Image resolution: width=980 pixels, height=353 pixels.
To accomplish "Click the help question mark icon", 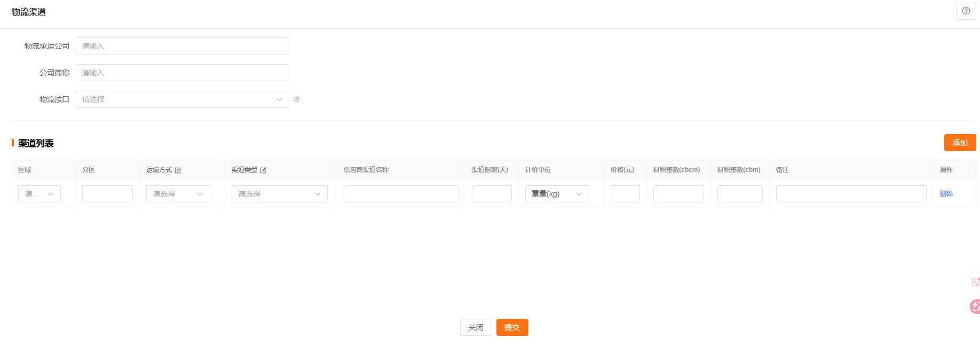I will (966, 11).
